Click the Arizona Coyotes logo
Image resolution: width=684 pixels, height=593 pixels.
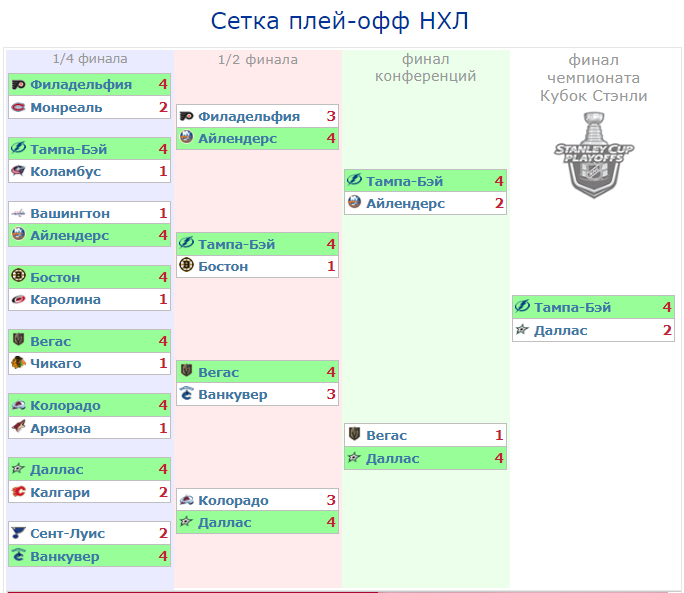click(18, 428)
